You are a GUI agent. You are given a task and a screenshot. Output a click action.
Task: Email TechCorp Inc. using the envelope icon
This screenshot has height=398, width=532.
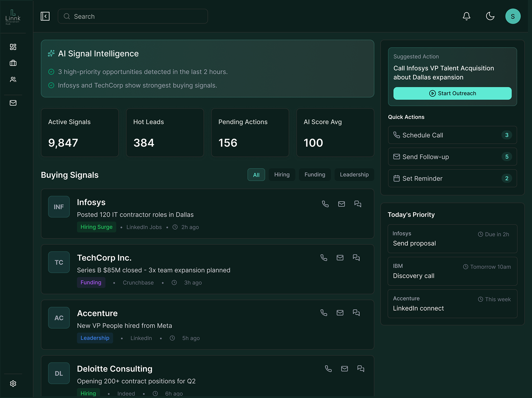coord(340,257)
